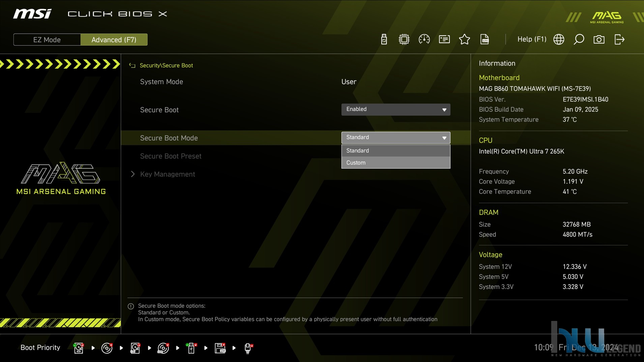
Task: Open the LOG file icon
Action: (485, 39)
